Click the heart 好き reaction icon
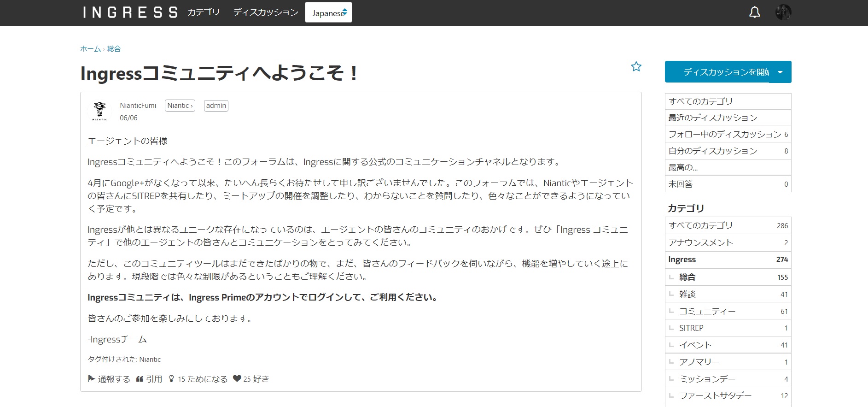This screenshot has height=407, width=868. (237, 379)
